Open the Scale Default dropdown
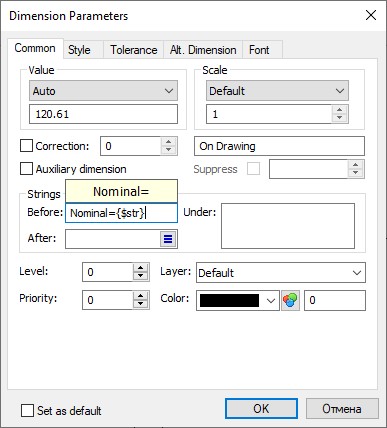 pyautogui.click(x=277, y=91)
